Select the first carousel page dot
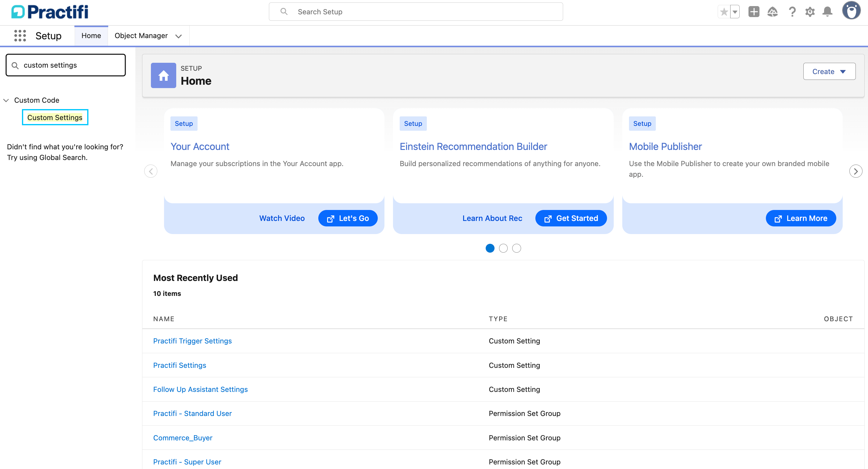The width and height of the screenshot is (868, 469). pyautogui.click(x=490, y=248)
